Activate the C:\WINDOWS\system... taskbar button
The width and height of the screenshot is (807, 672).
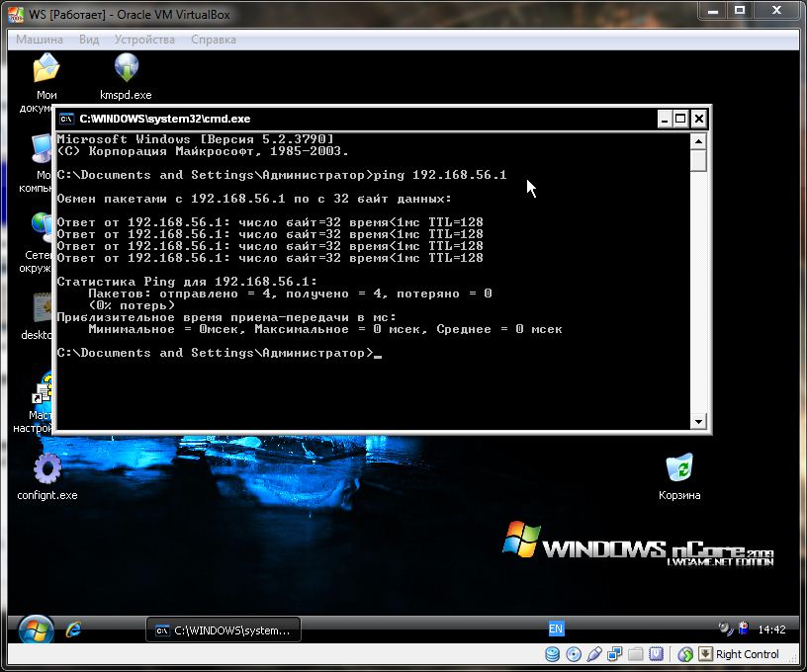[x=224, y=630]
